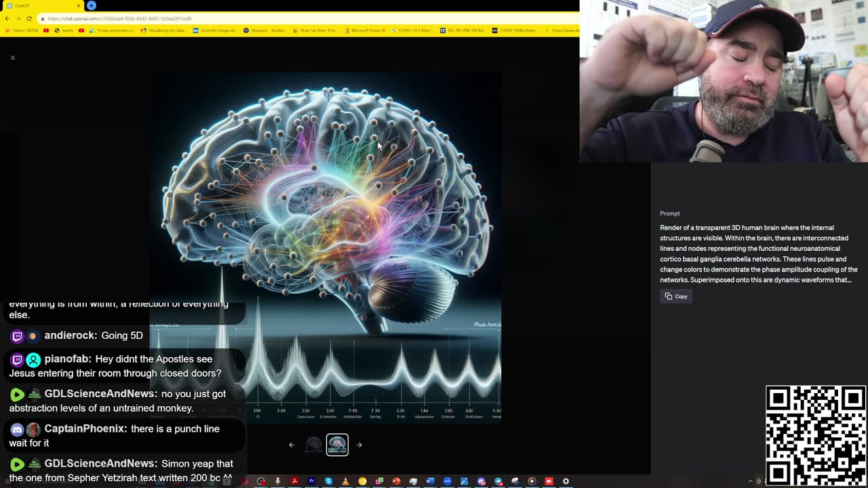868x488 pixels.
Task: Open the 'Requests - Bunker...' bookmark
Action: point(266,30)
